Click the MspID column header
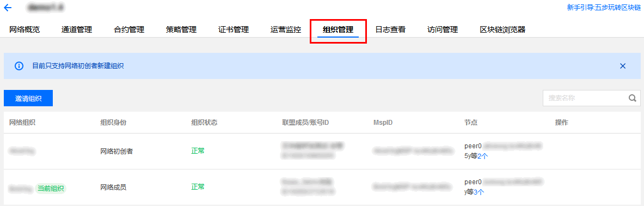644x206 pixels. pyautogui.click(x=382, y=123)
